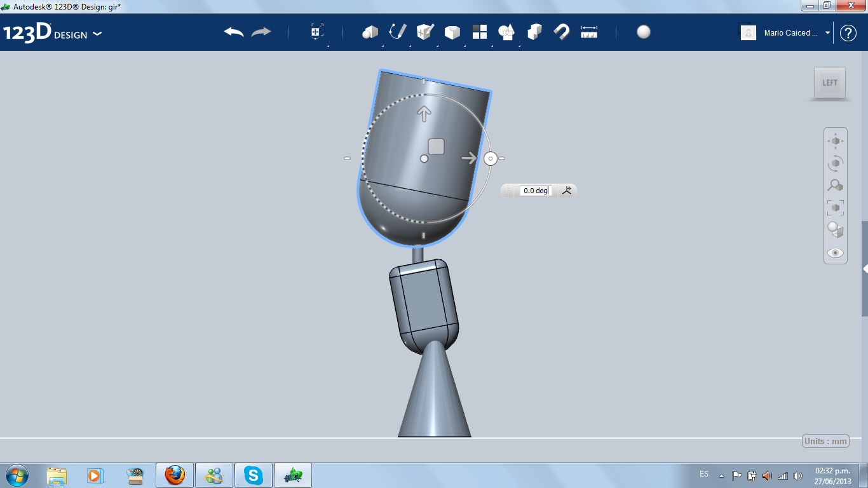Click the circular rotation handle on the ring
This screenshot has width=868, height=488.
tap(490, 158)
